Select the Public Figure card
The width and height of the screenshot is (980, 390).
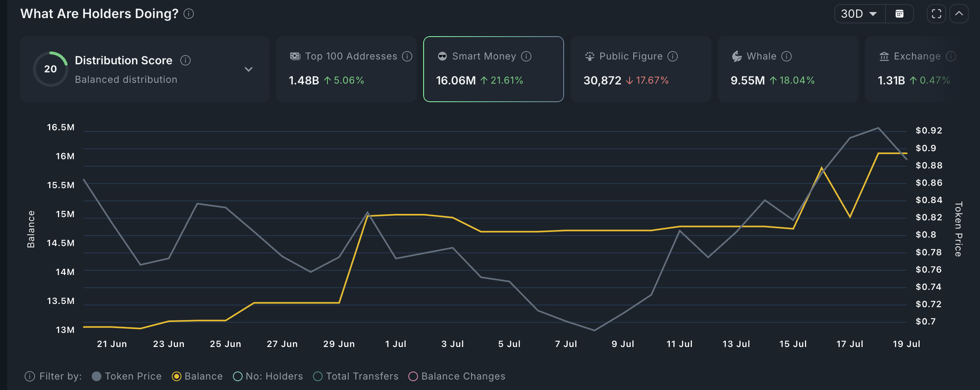[x=640, y=69]
